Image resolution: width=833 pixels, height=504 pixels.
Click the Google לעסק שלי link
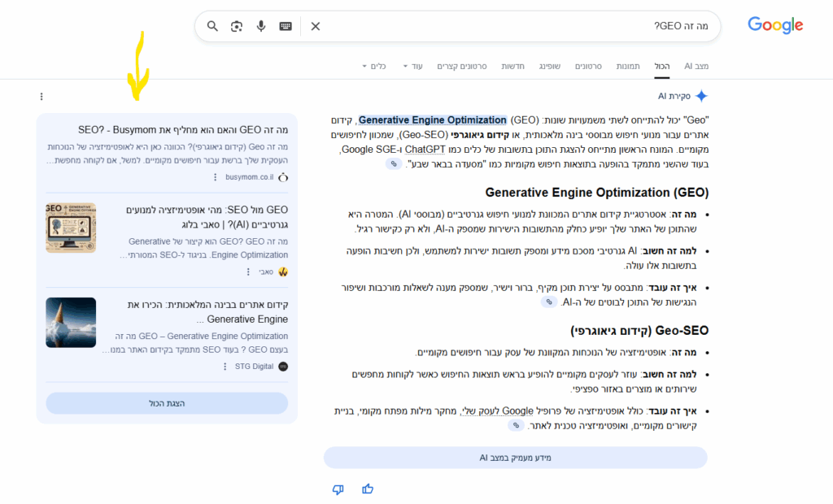tap(497, 411)
